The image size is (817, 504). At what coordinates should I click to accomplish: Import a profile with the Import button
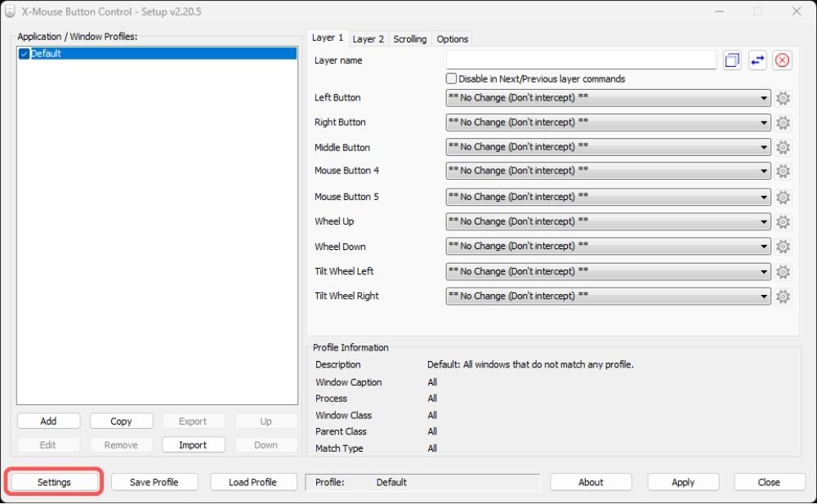tap(193, 445)
